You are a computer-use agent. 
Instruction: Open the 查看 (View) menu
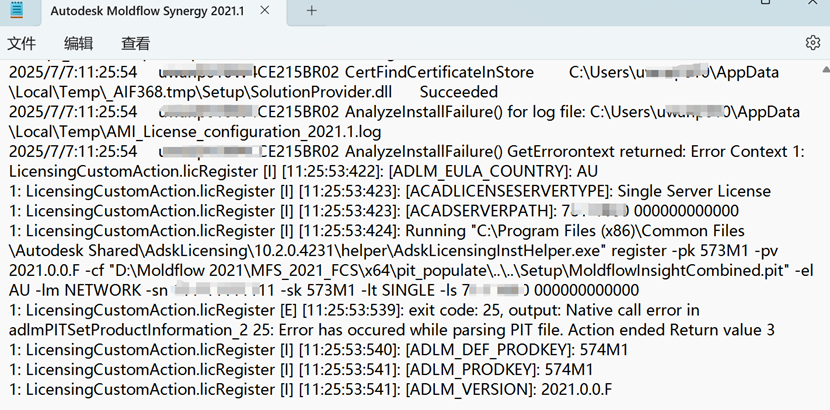click(x=136, y=43)
